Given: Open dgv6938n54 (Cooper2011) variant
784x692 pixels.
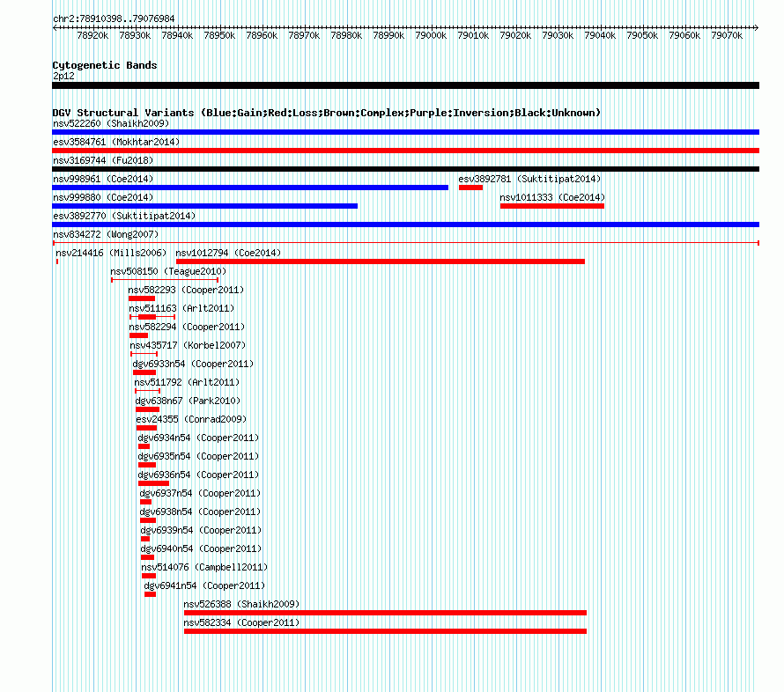Looking at the screenshot, I should (200, 512).
